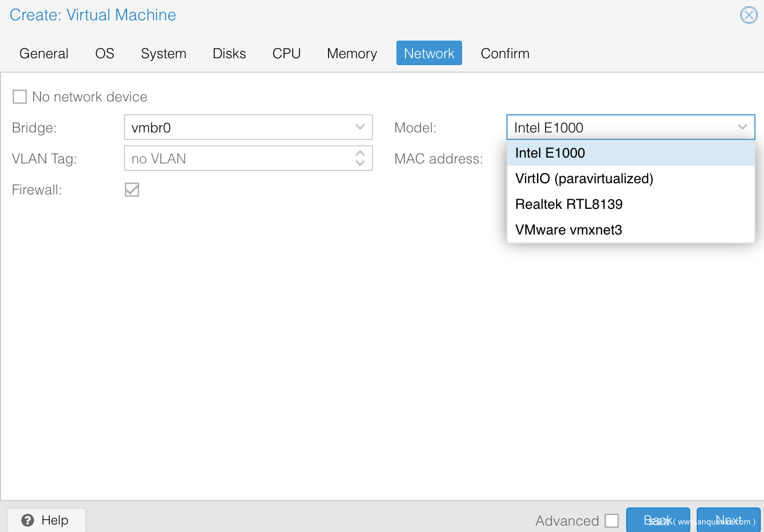Open the OS tab
The height and width of the screenshot is (532, 764).
click(105, 53)
